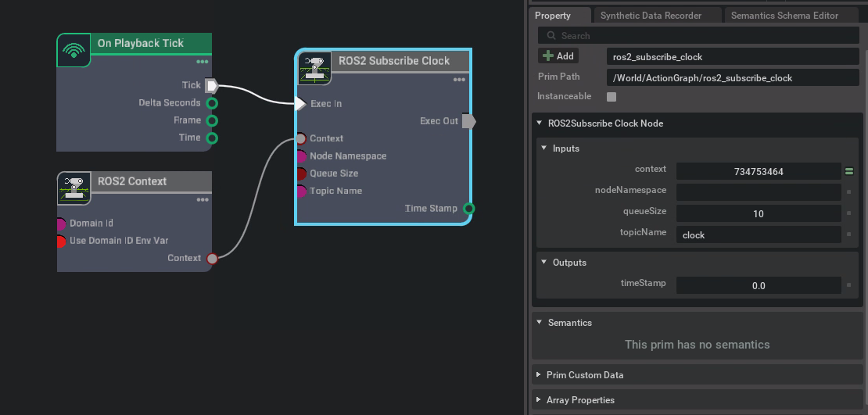868x415 pixels.
Task: Click the Node Namespace input port
Action: point(300,156)
